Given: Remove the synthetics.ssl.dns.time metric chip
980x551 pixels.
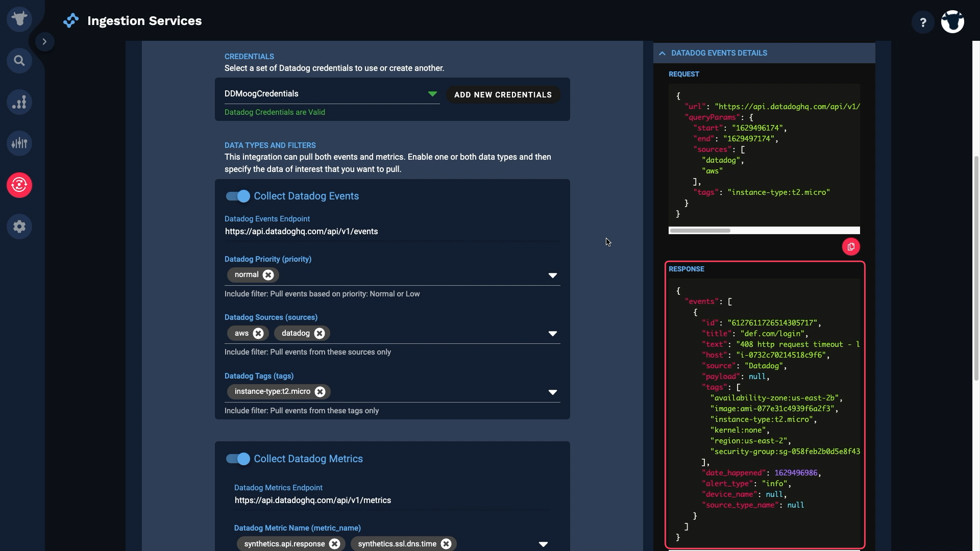Looking at the screenshot, I should 446,544.
